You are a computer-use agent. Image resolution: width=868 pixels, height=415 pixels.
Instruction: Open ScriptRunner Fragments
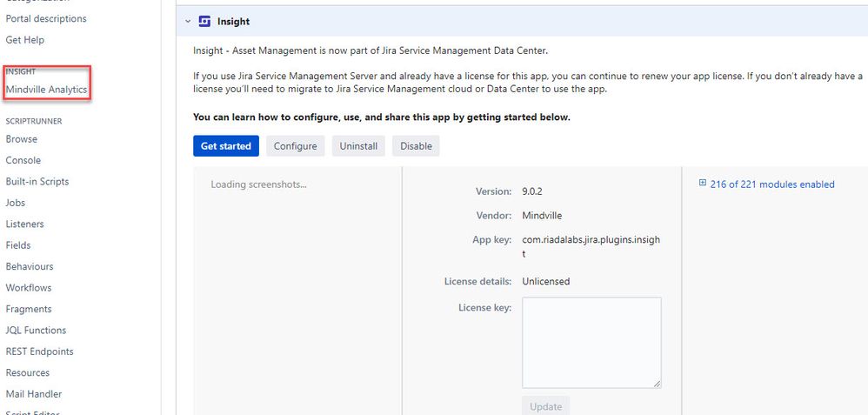point(29,309)
